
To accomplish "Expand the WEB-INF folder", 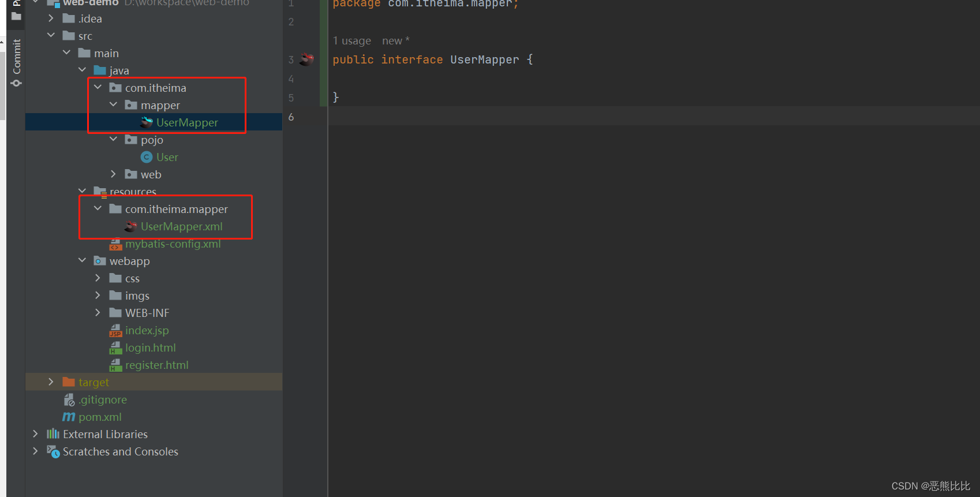I will (x=98, y=313).
